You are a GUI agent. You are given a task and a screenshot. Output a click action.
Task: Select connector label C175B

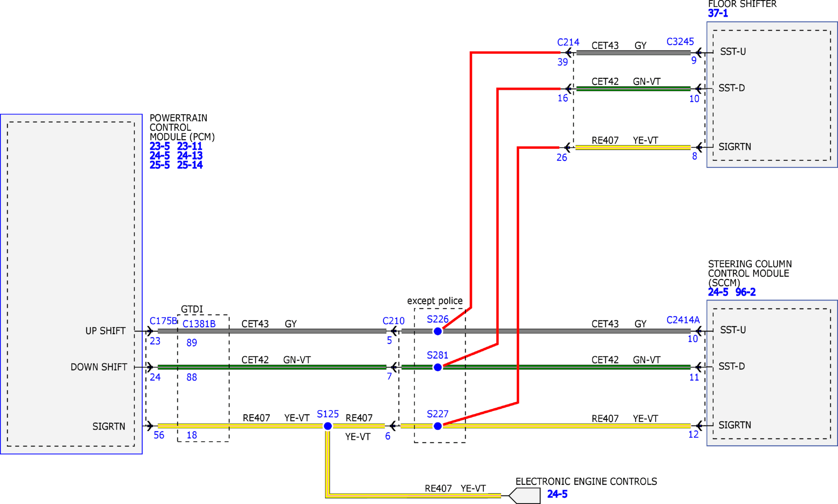(x=163, y=321)
